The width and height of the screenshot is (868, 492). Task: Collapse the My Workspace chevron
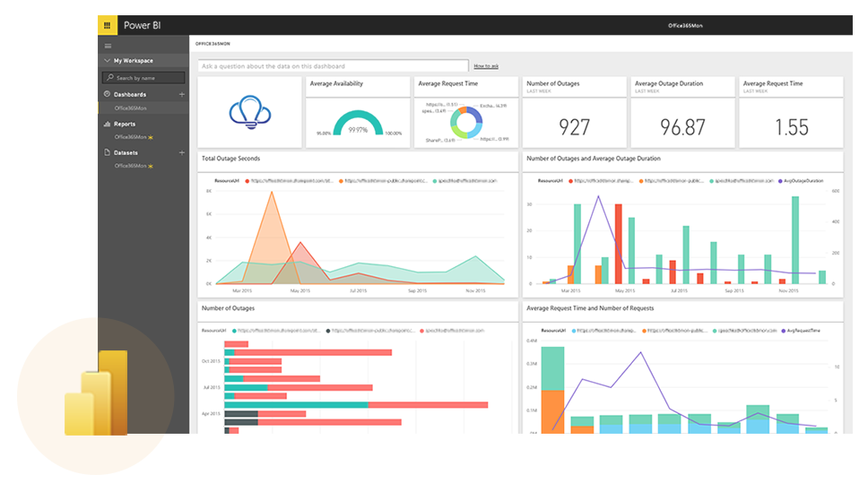point(107,60)
